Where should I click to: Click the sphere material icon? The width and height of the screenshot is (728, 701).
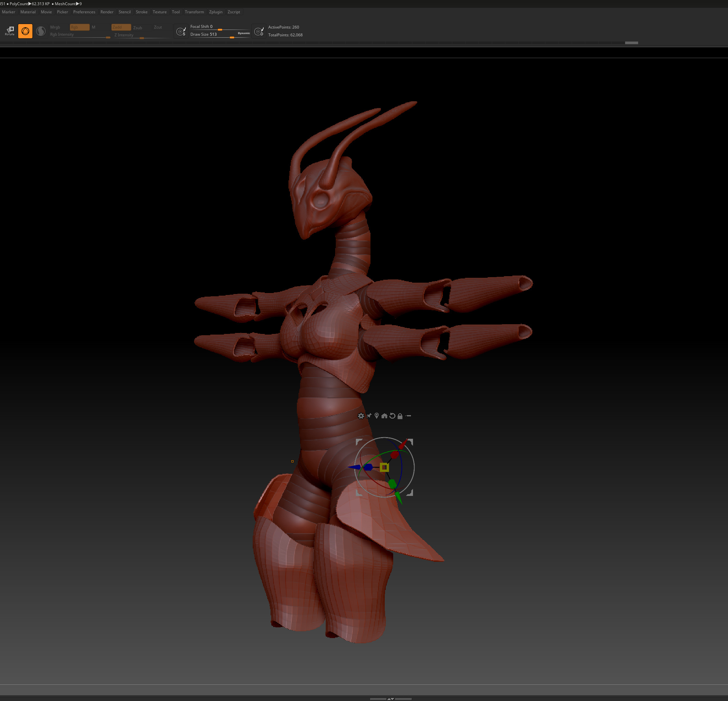[41, 31]
